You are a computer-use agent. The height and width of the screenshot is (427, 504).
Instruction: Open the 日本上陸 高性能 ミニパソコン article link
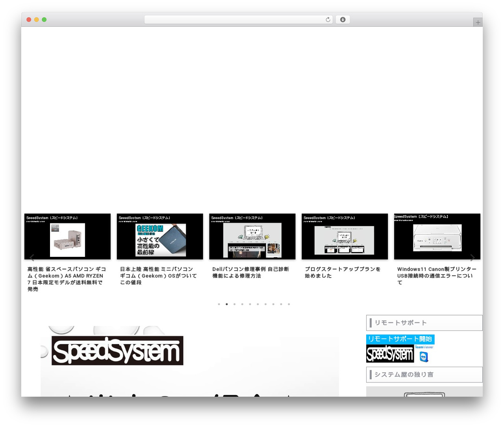tap(158, 276)
